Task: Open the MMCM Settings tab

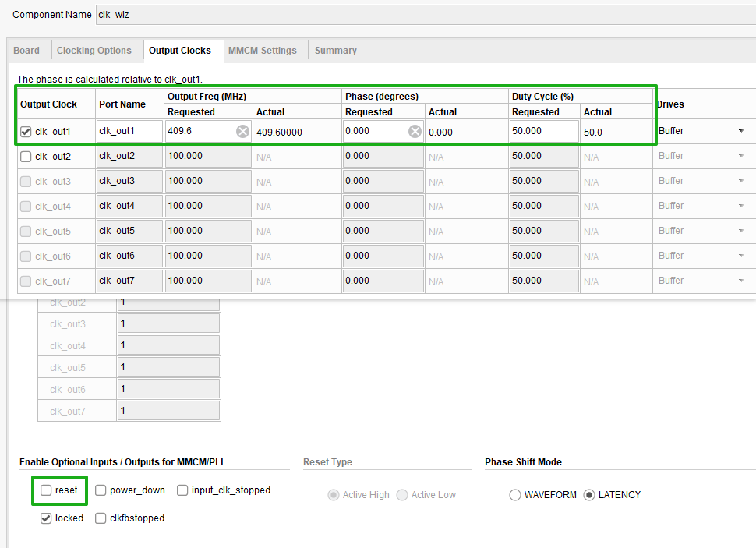Action: pos(262,51)
